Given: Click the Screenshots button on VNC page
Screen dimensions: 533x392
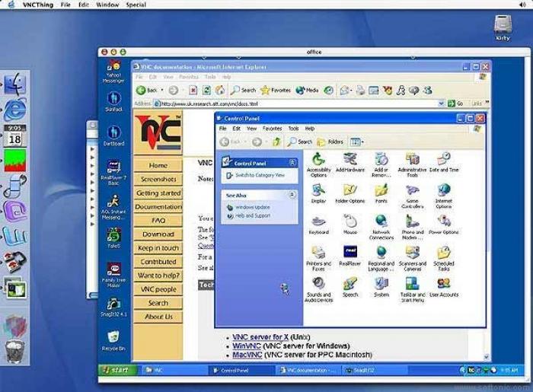Looking at the screenshot, I should [x=158, y=179].
